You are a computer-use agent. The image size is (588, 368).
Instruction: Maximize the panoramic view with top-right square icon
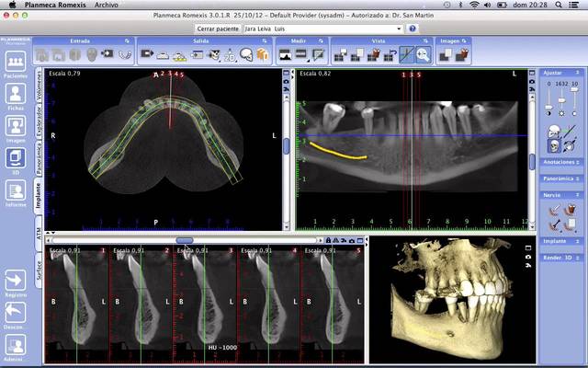pyautogui.click(x=532, y=73)
